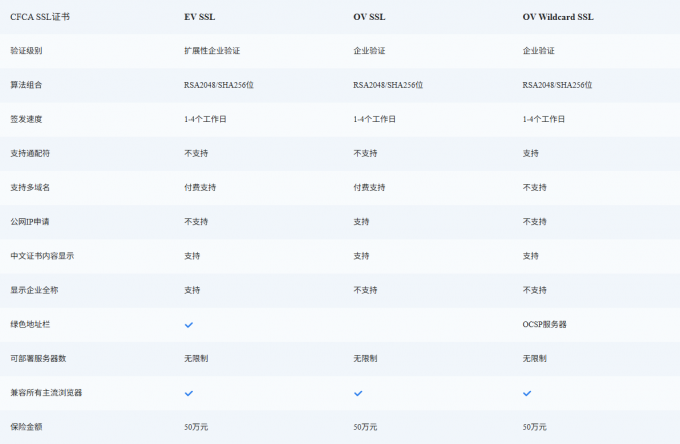Click 支持 for OV Wildcard in 中文证书内容显示 row
Viewport: 680px width, 444px height.
click(530, 256)
